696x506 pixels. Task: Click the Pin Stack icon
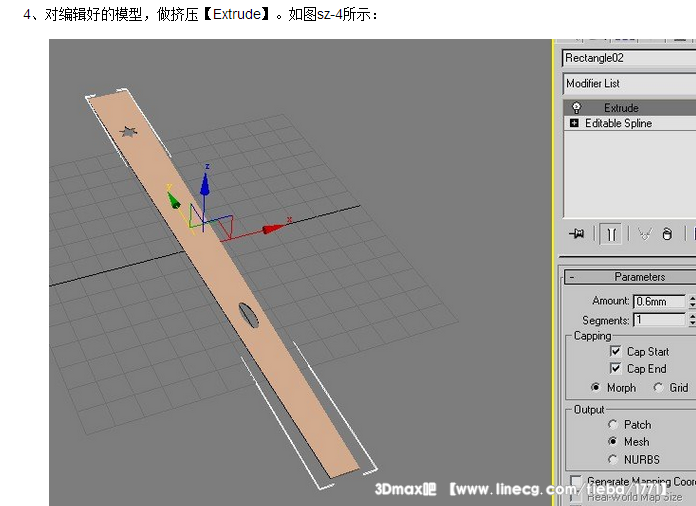click(577, 233)
